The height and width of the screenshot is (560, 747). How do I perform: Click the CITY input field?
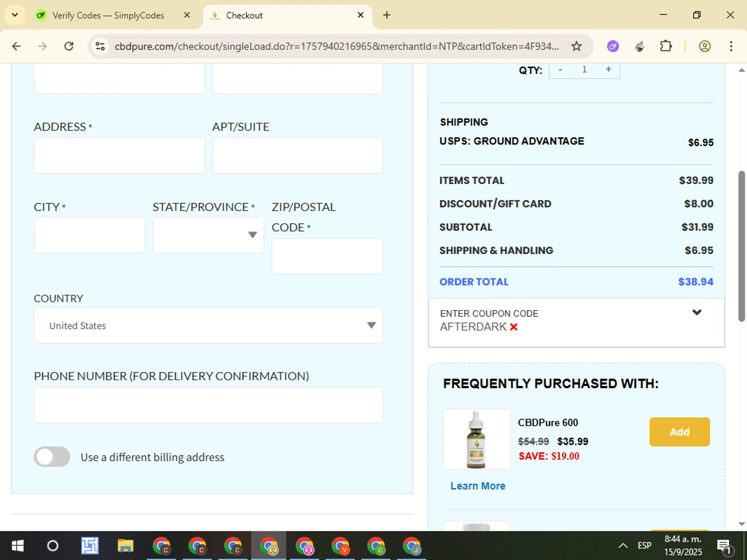[90, 235]
